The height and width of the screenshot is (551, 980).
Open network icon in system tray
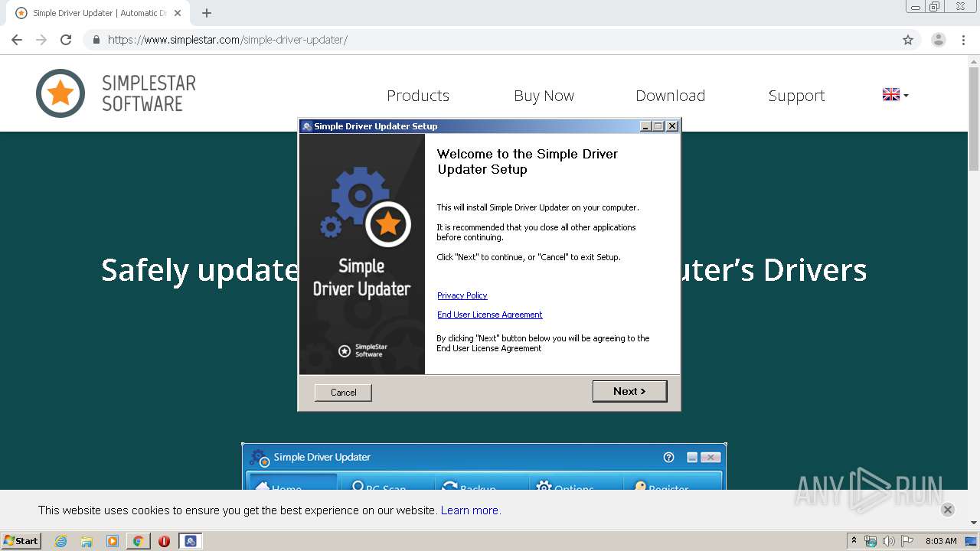coord(871,541)
